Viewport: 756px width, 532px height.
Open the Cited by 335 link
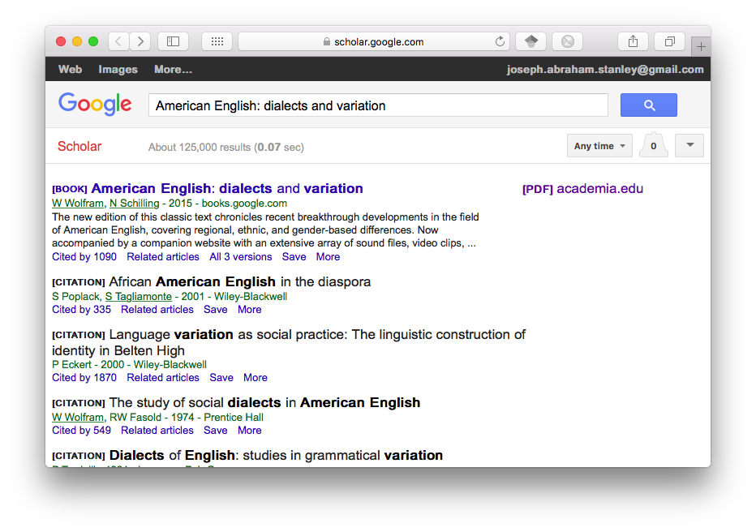point(81,309)
